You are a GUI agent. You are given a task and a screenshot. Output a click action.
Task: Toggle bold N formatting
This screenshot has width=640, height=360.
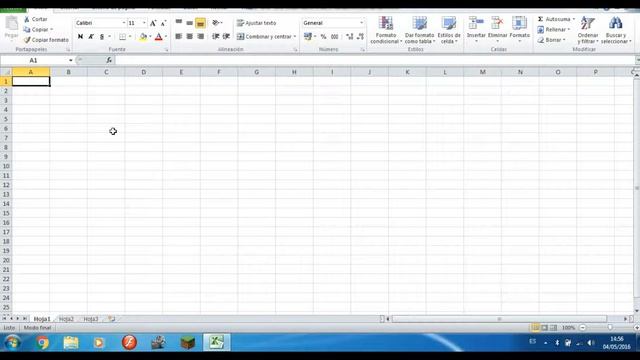pos(80,37)
